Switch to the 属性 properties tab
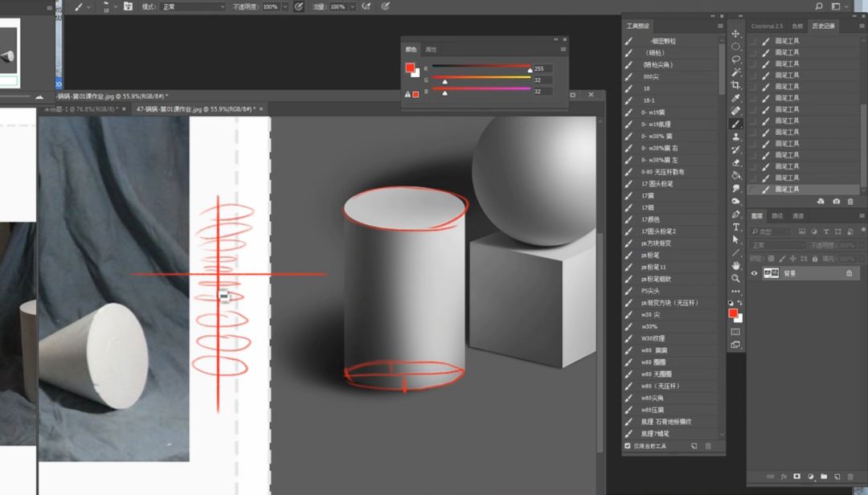Screen dimensions: 868x495 tap(431, 50)
